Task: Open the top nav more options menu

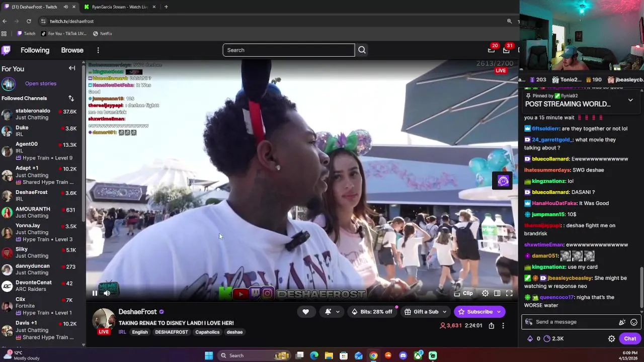Action: 98,50
